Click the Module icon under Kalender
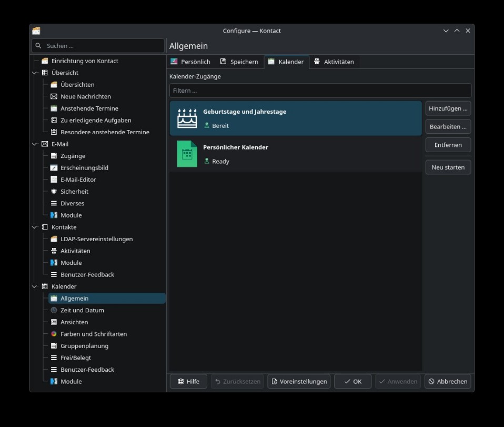Image resolution: width=504 pixels, height=427 pixels. click(x=54, y=381)
